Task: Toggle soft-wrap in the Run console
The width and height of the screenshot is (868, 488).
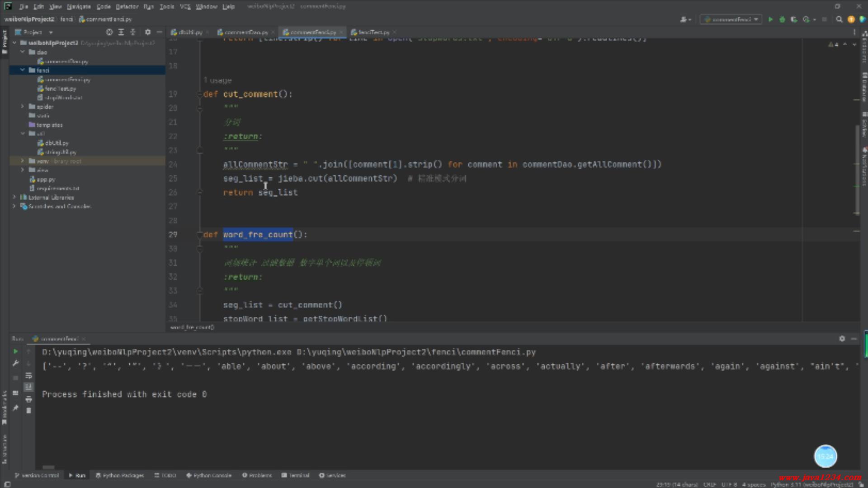Action: (x=28, y=375)
